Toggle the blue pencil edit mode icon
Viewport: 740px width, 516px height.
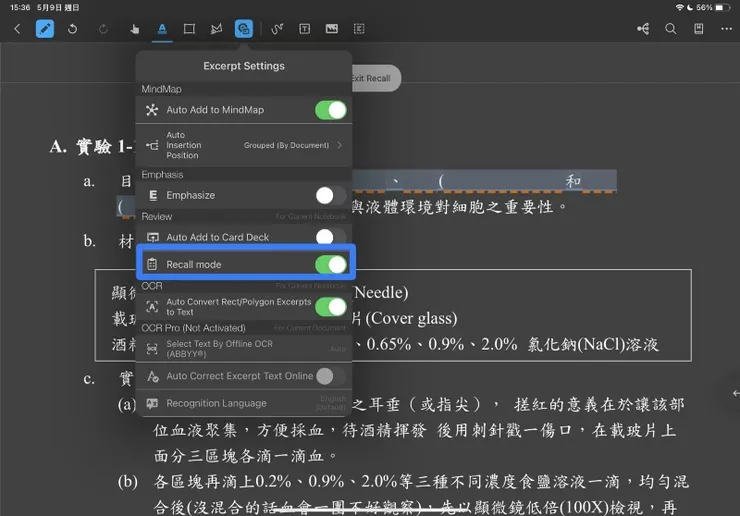pos(45,29)
